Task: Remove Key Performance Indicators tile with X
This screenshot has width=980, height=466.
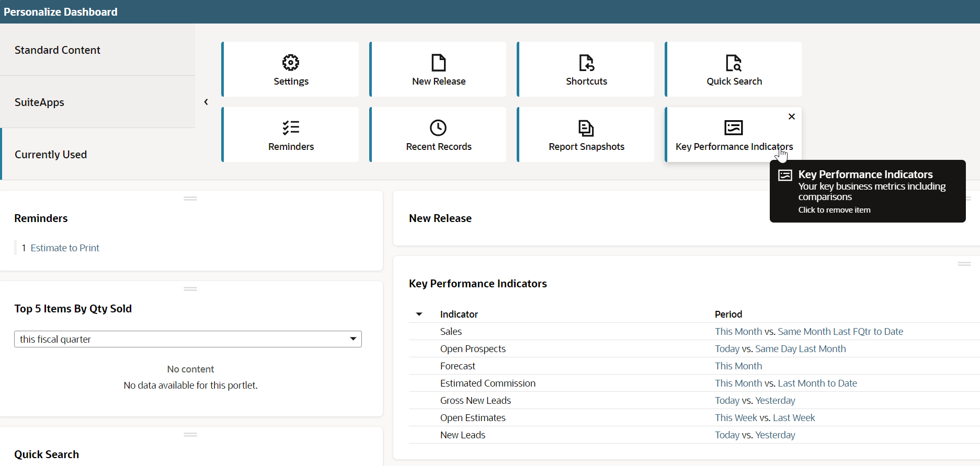Action: pos(792,116)
